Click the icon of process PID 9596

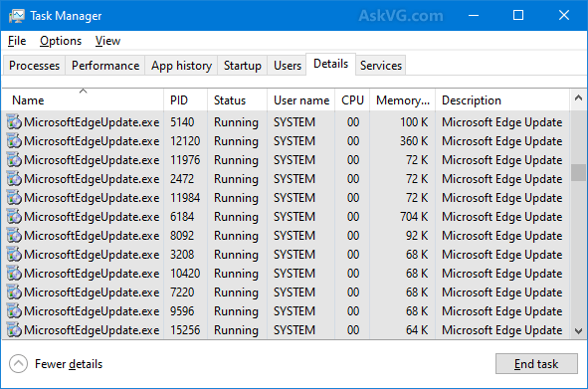point(14,311)
